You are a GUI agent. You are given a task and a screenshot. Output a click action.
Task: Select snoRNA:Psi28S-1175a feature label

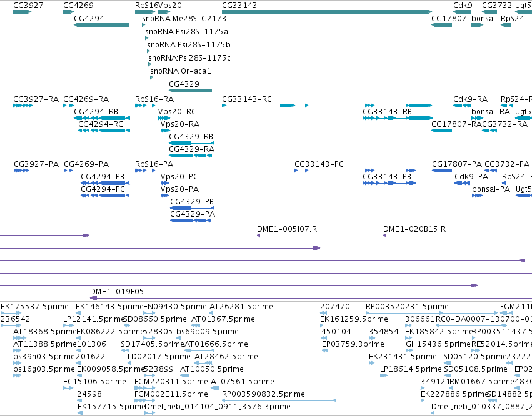(x=187, y=32)
